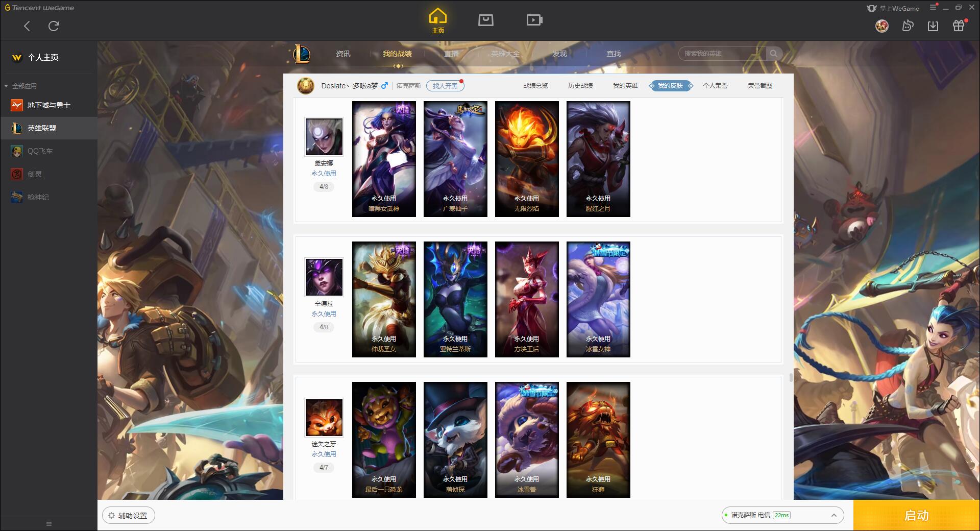Refresh the page with reload icon
Screen dimensions: 980x531
coord(54,26)
